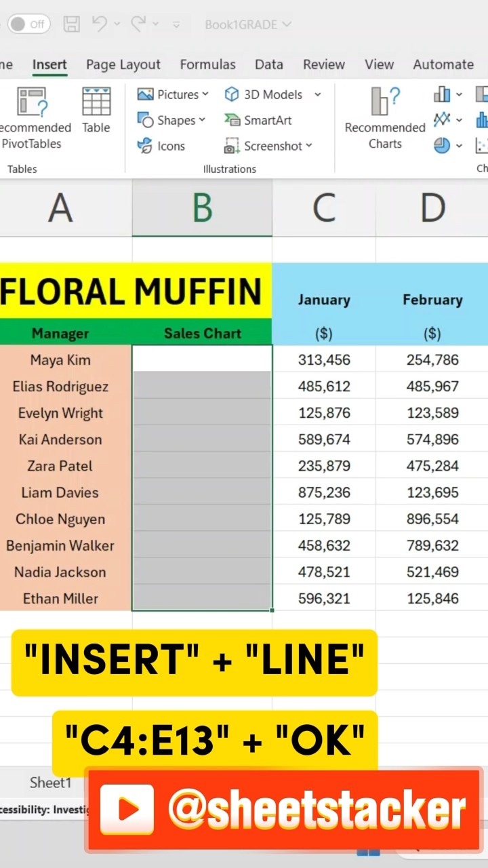
Task: Redo the last action
Action: pos(138,24)
